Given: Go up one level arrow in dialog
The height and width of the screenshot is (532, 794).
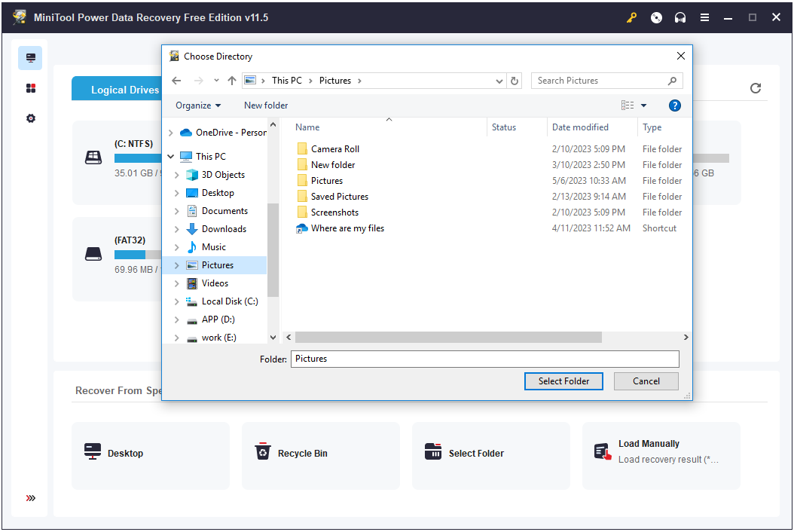Looking at the screenshot, I should coord(232,81).
